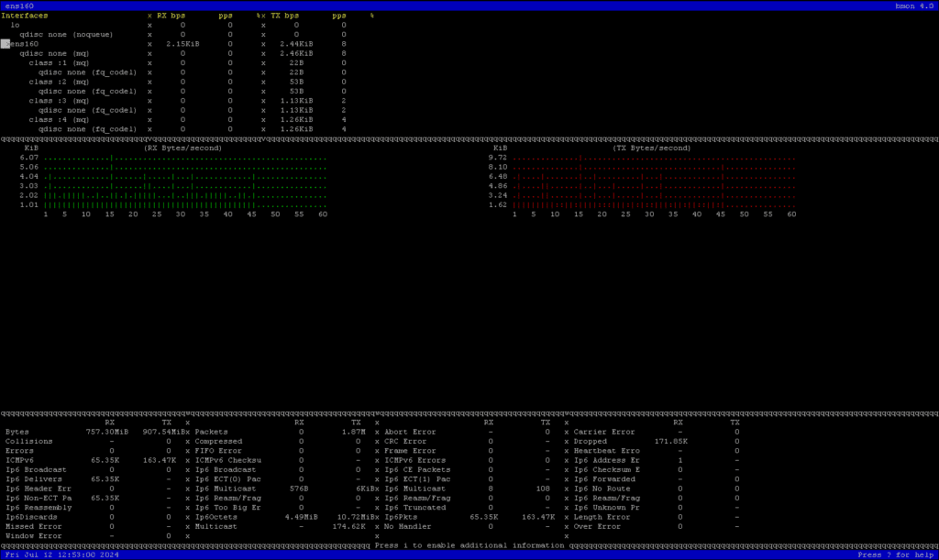
Task: Click the ens160 title in top bar
Action: point(20,6)
